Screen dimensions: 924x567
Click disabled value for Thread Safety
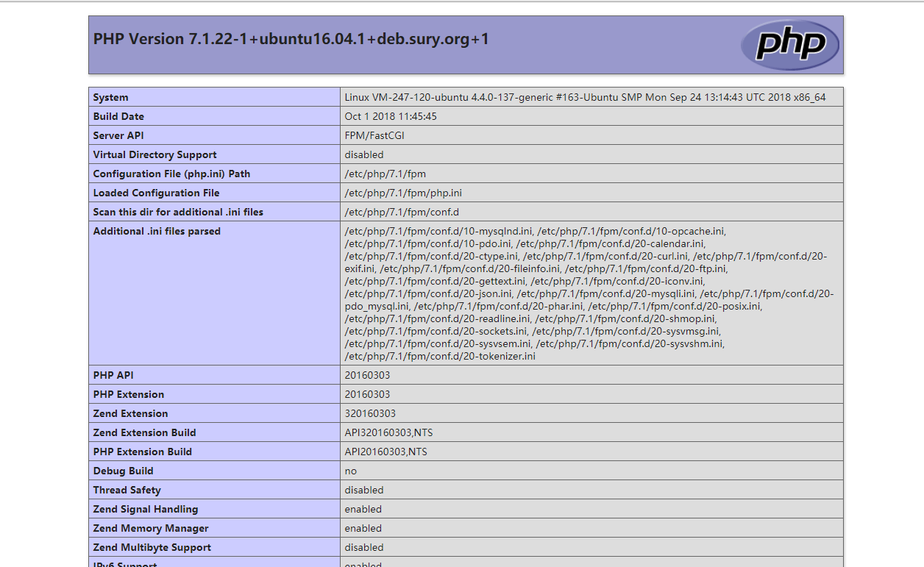[x=364, y=490]
